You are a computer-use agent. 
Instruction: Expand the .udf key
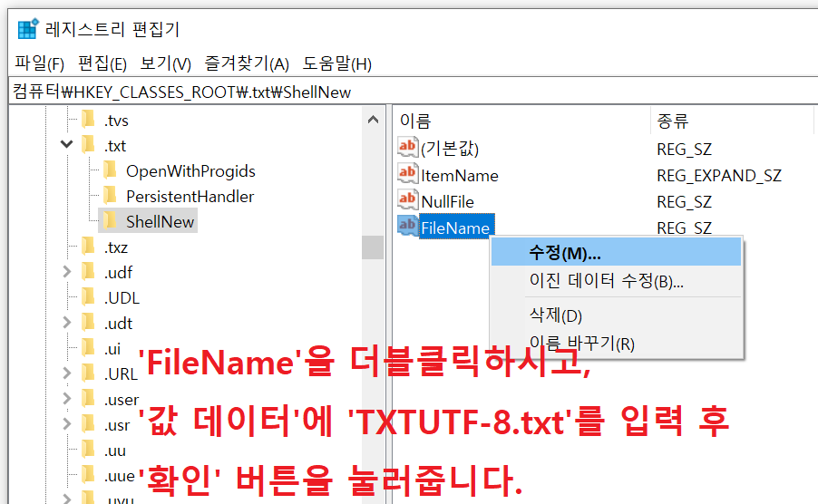tap(67, 272)
